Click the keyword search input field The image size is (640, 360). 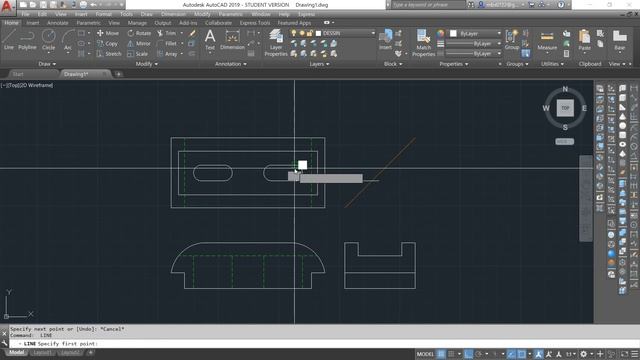click(x=428, y=5)
